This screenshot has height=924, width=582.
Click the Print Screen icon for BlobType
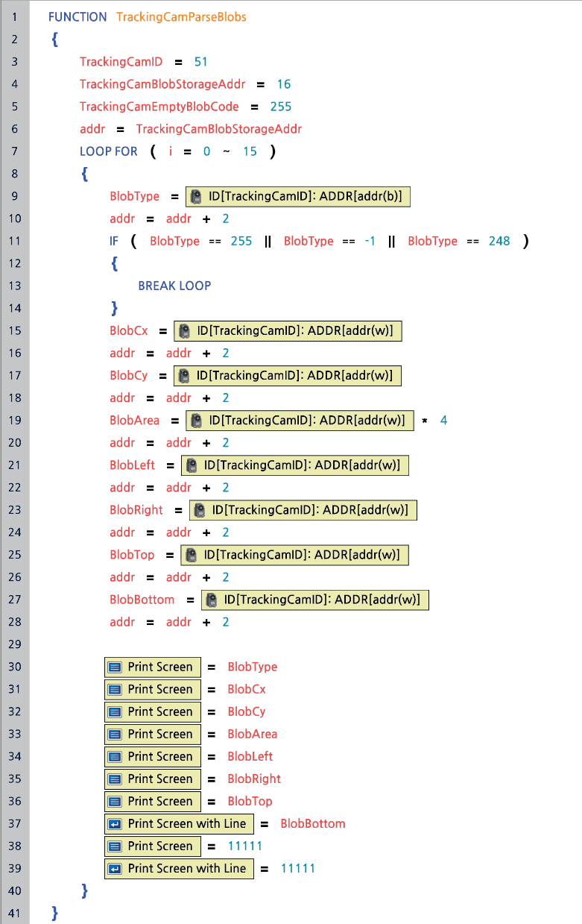point(115,667)
